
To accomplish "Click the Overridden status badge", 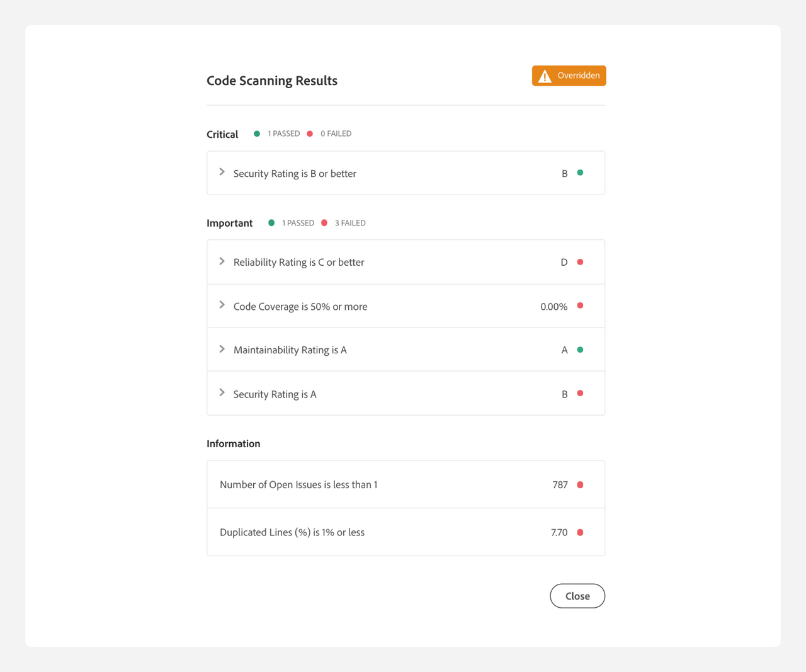I will [x=569, y=76].
